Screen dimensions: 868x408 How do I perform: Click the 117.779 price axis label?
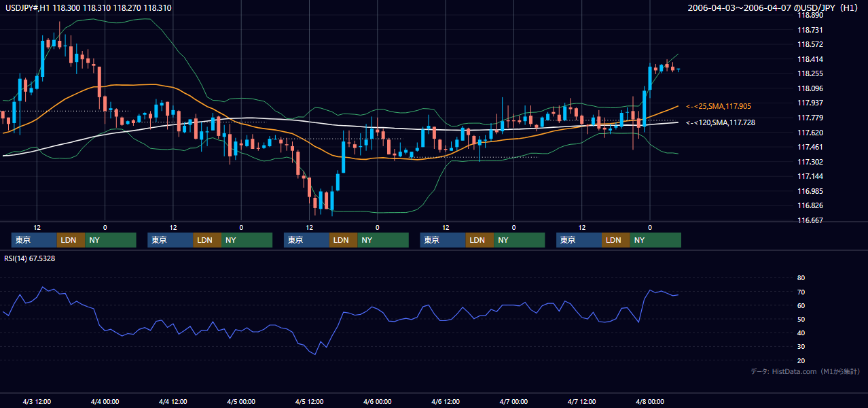pyautogui.click(x=810, y=118)
